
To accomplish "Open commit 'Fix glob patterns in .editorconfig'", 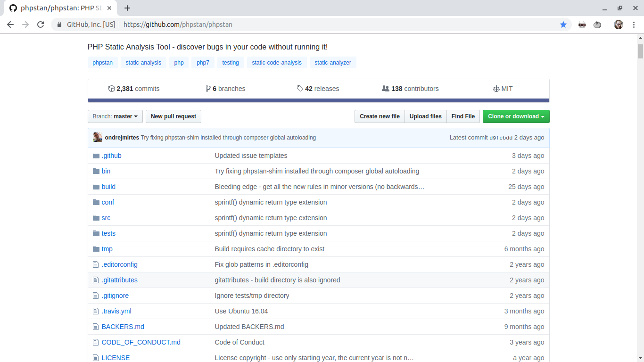I will [x=262, y=264].
